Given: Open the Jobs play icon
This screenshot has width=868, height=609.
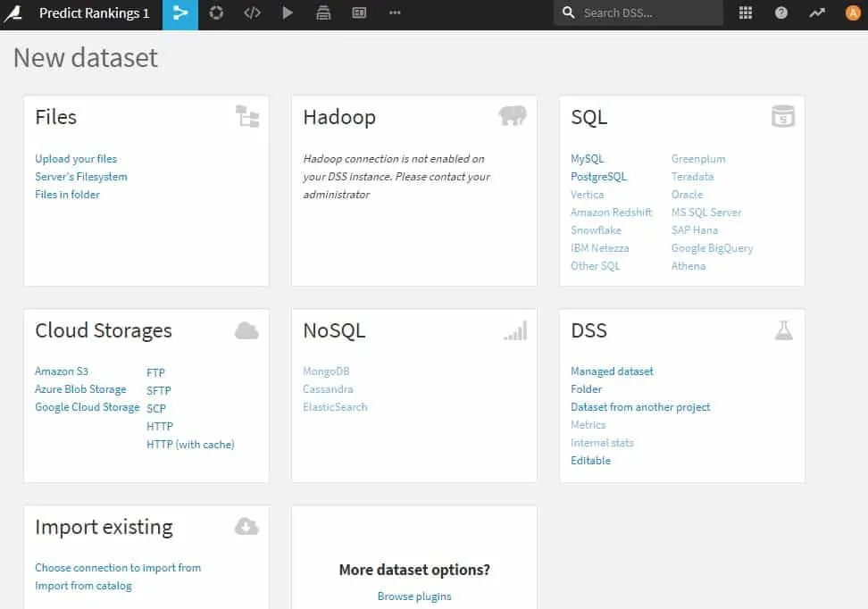Looking at the screenshot, I should [288, 13].
